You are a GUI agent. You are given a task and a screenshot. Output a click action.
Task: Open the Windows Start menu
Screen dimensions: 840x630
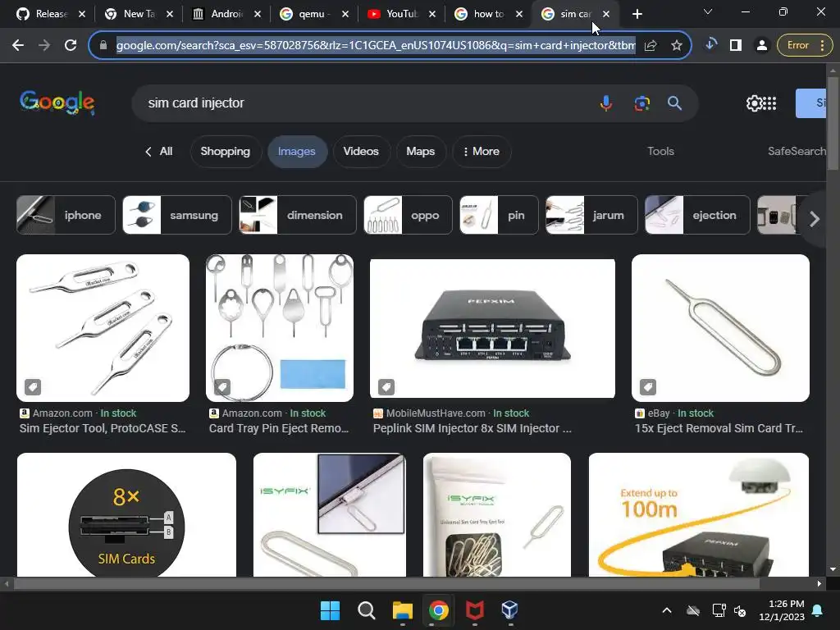[x=330, y=610]
